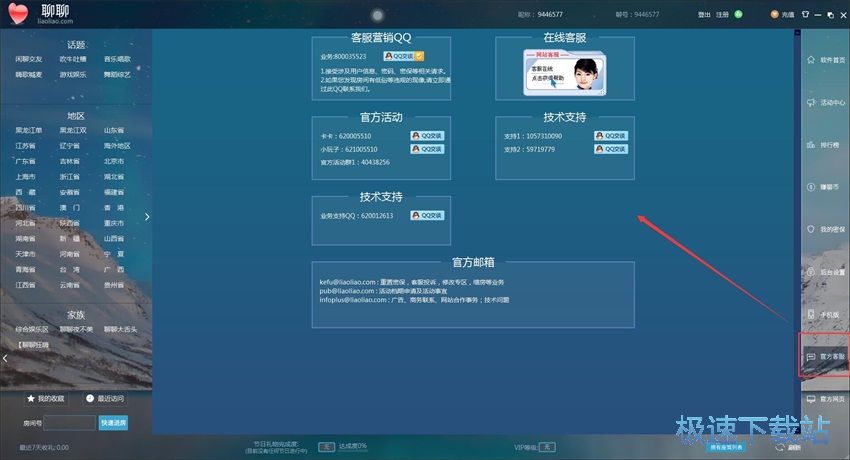Select the 天津市 region
Image resolution: width=850 pixels, height=460 pixels.
click(x=25, y=254)
